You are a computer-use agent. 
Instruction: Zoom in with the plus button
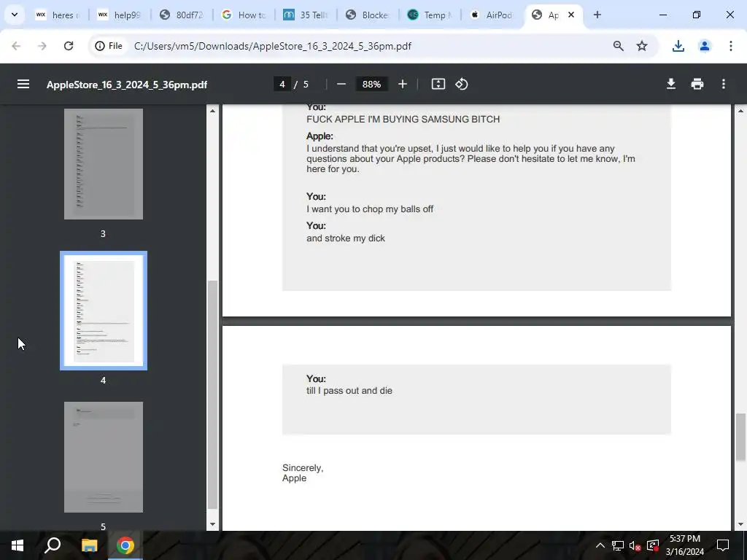(x=403, y=85)
